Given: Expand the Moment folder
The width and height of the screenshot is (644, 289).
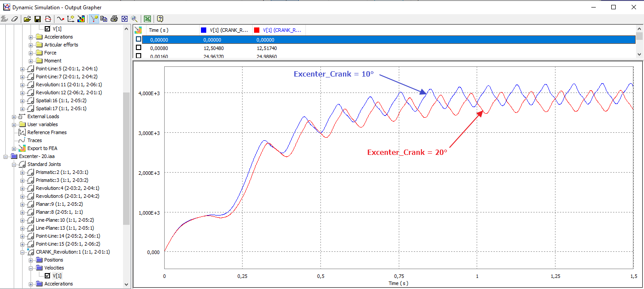Looking at the screenshot, I should (31, 61).
